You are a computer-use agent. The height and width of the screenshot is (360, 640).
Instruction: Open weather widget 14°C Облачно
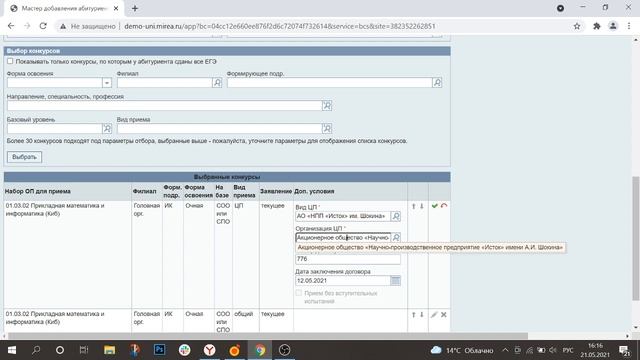(462, 350)
